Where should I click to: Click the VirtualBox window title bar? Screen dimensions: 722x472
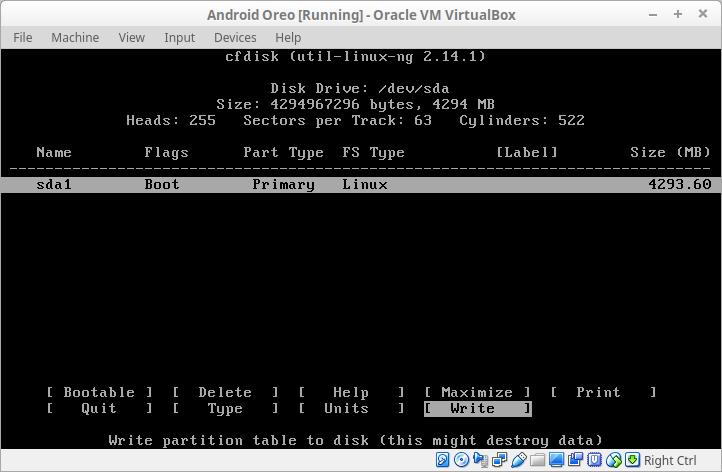[x=361, y=15]
